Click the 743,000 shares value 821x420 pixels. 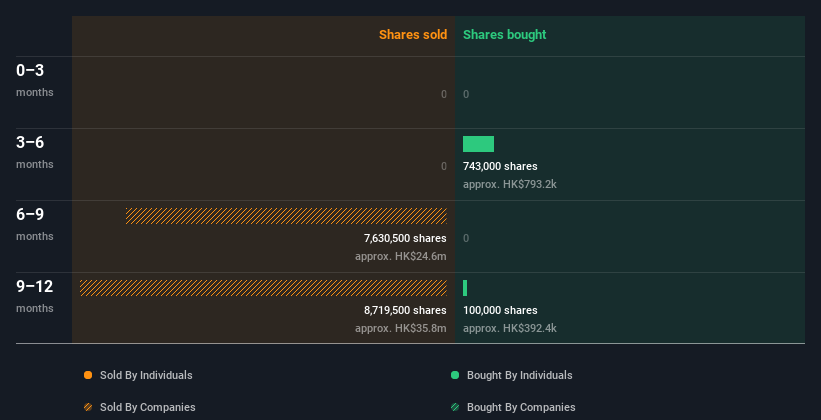point(500,167)
